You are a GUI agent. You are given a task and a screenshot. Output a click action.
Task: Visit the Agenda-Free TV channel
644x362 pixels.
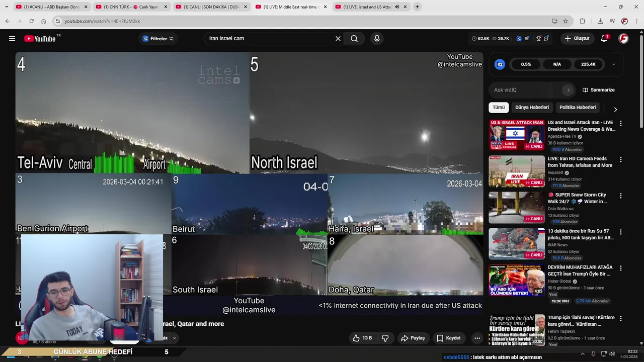click(561, 136)
